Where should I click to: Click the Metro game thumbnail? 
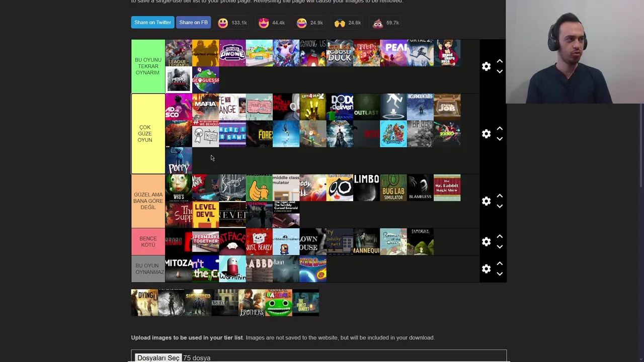[x=179, y=80]
